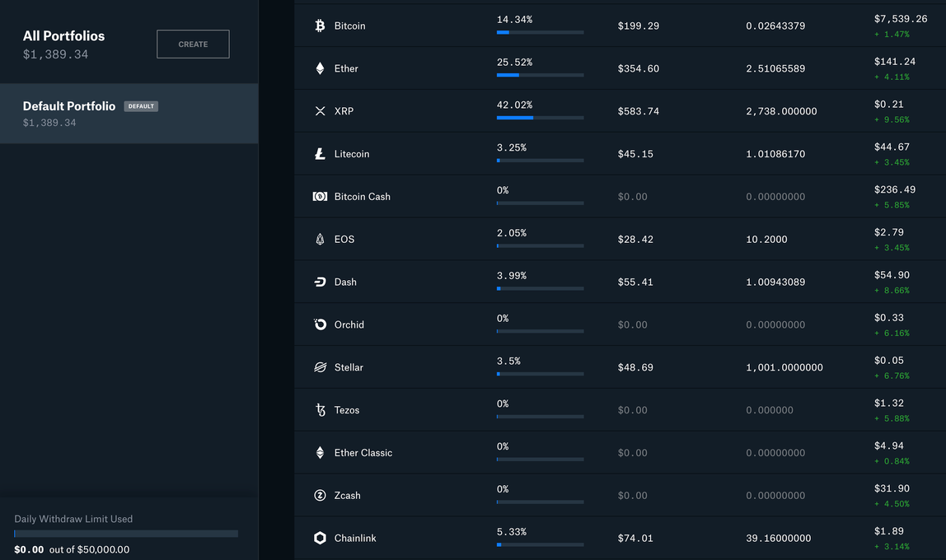Open the All Portfolios heading
This screenshot has height=560, width=946.
pyautogui.click(x=64, y=36)
